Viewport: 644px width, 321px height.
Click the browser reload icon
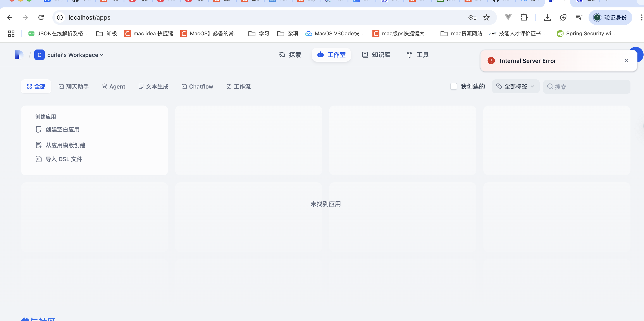coord(41,17)
